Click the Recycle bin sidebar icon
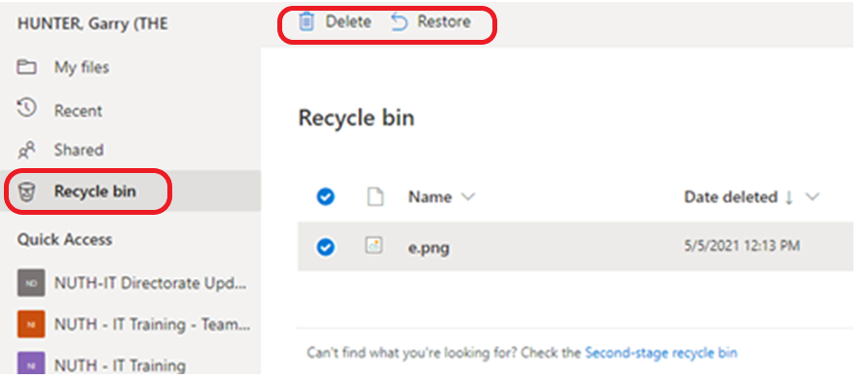Image resolution: width=868 pixels, height=380 pixels. (x=27, y=191)
